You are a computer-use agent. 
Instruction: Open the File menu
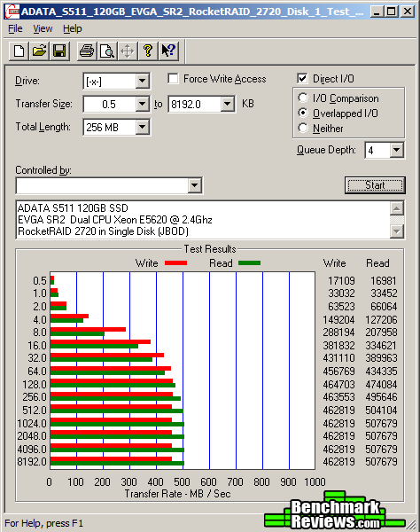tap(15, 29)
